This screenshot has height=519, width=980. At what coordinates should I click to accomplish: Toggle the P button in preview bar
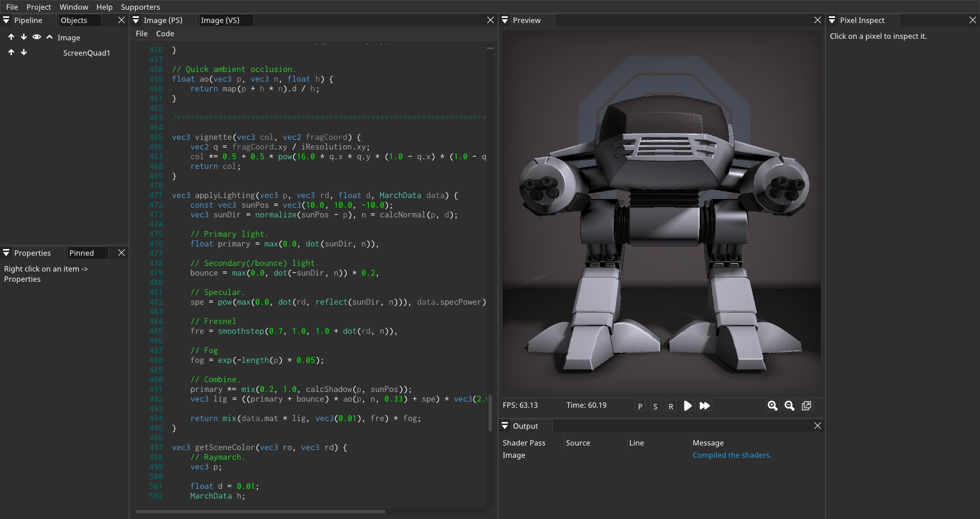tap(640, 406)
